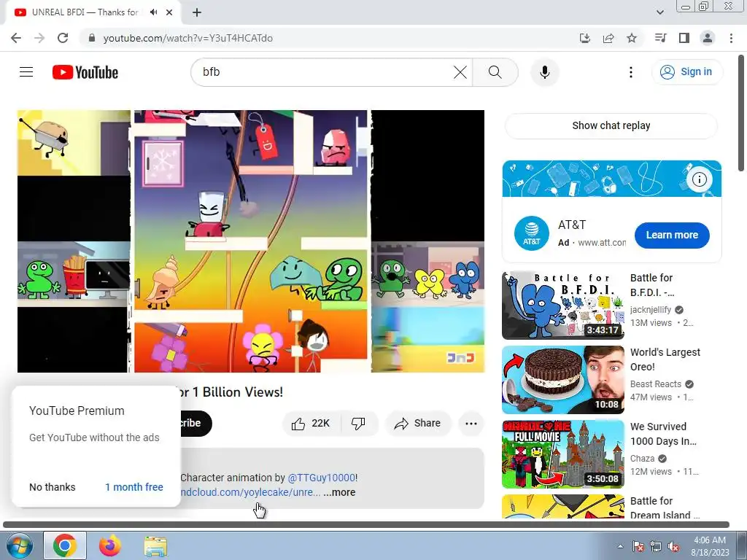Viewport: 747px width, 560px height.
Task: Open the World's Largest Oreo! title
Action: [665, 359]
